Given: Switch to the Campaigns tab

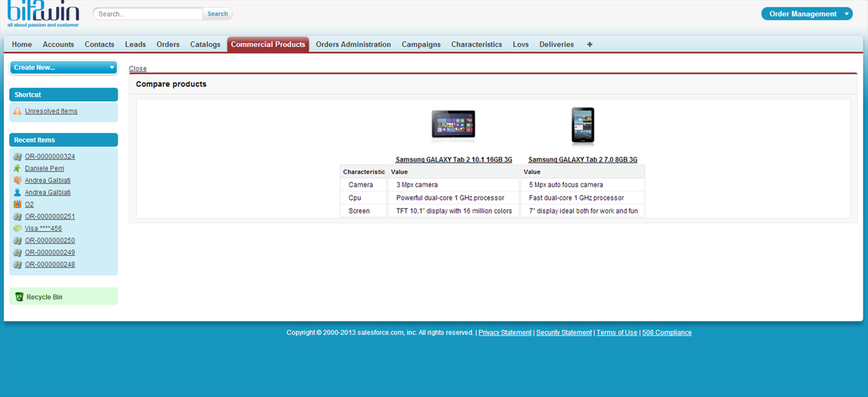Looking at the screenshot, I should pyautogui.click(x=421, y=45).
